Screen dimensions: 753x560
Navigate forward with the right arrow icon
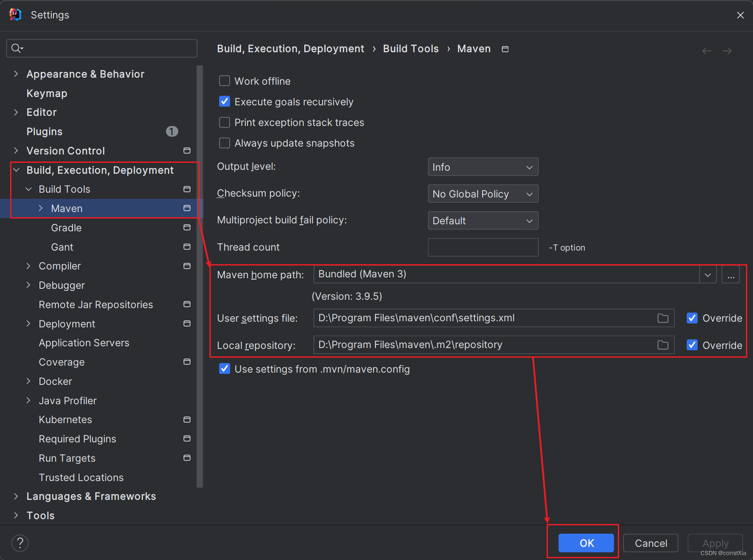coord(727,51)
